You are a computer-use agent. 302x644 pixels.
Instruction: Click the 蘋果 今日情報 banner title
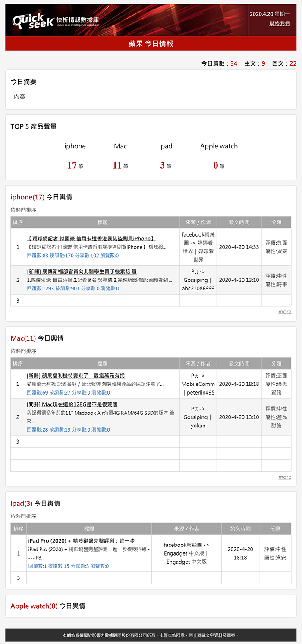click(151, 44)
